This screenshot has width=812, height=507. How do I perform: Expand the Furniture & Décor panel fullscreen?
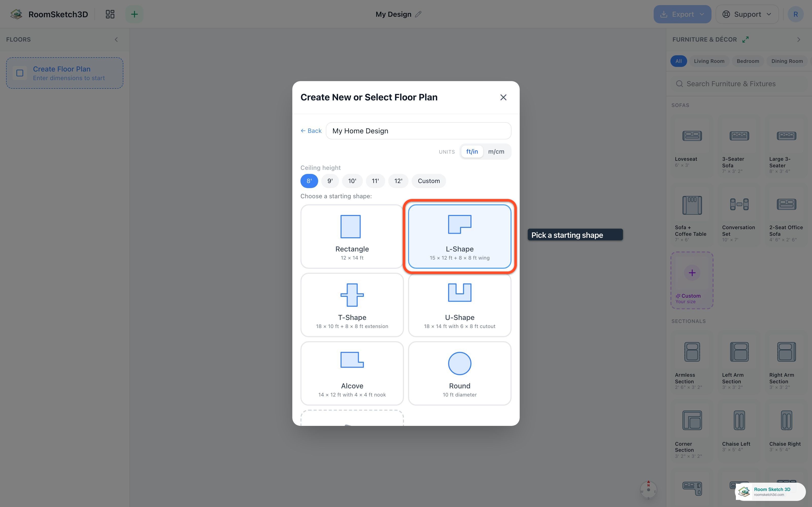coord(746,40)
